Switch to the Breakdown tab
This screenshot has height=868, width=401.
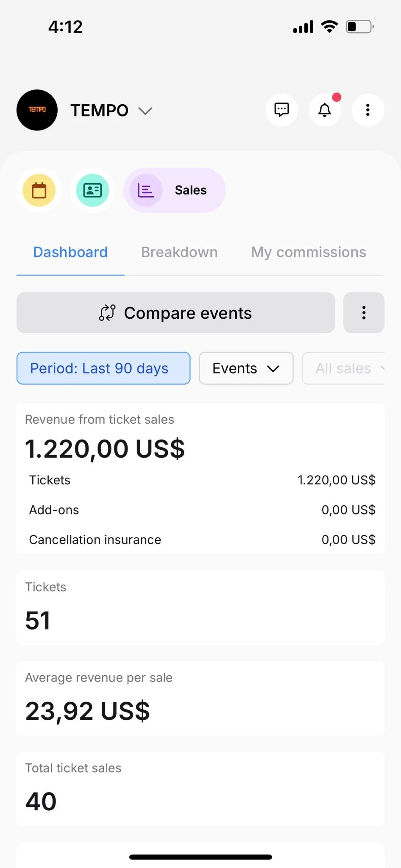coord(179,252)
